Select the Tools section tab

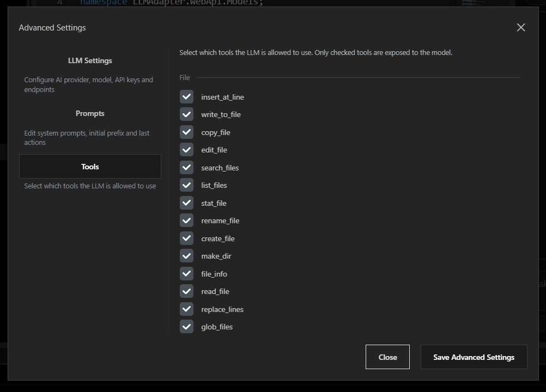pyautogui.click(x=90, y=167)
